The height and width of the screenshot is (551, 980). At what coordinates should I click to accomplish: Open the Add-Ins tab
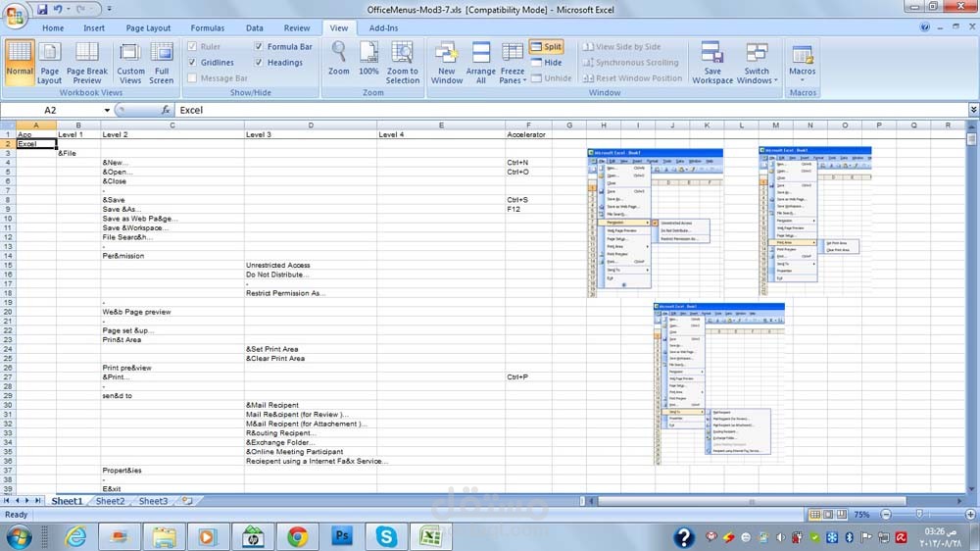383,28
